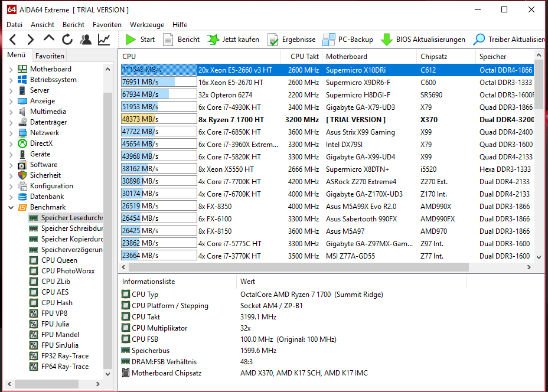This screenshot has height=392, width=548.
Task: Select Betriebssystem Windows logo icon
Action: (22, 80)
